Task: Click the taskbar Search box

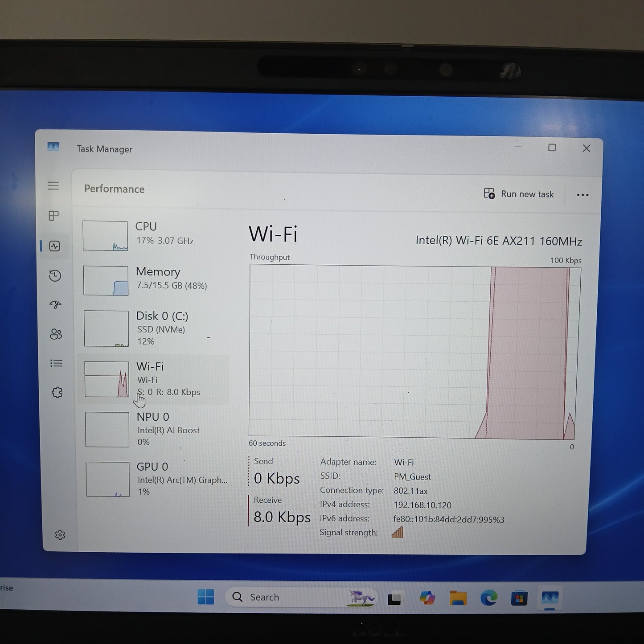Action: [301, 597]
